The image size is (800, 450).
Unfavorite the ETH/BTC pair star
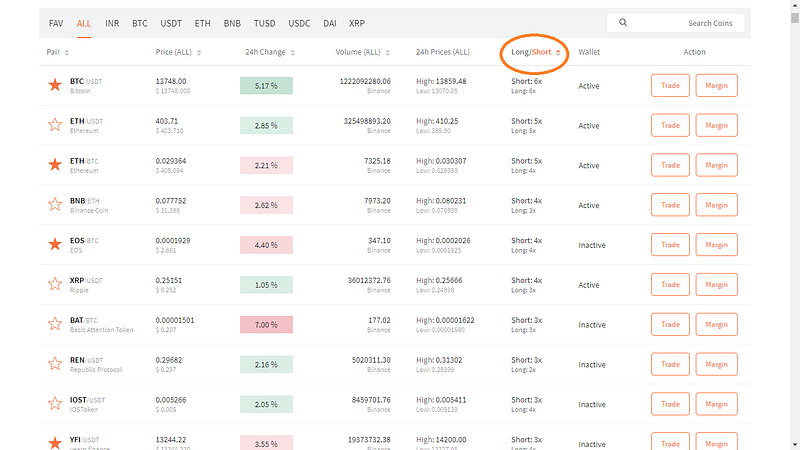[x=55, y=165]
